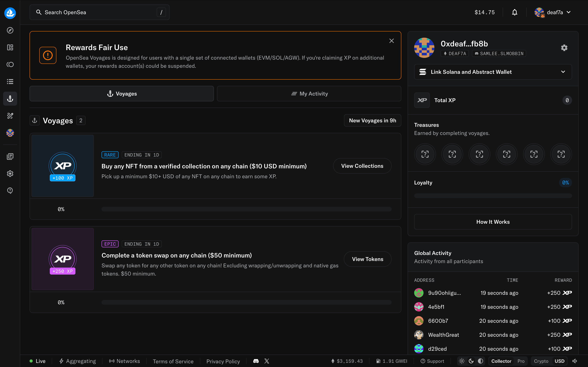Image resolution: width=588 pixels, height=367 pixels.
Task: Open profile settings gear icon
Action: coord(564,48)
